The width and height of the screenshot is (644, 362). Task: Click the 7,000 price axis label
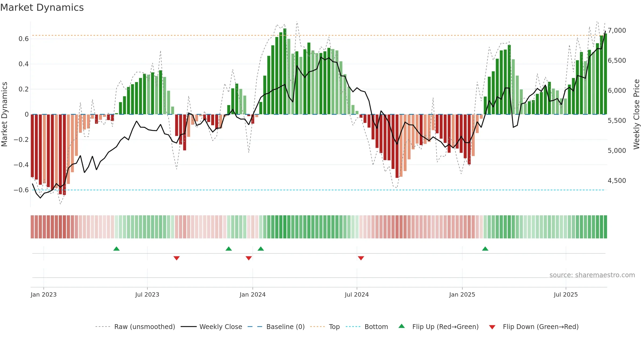click(617, 30)
